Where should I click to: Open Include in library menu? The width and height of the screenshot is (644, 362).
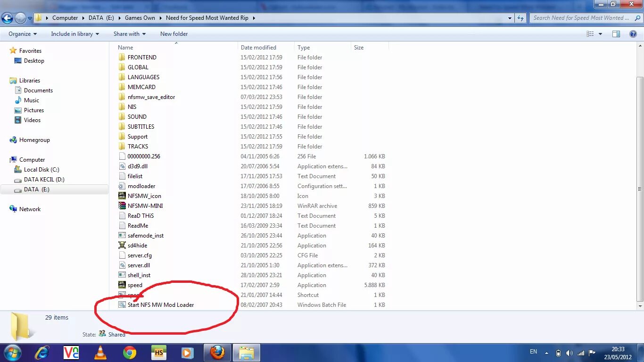coord(75,34)
